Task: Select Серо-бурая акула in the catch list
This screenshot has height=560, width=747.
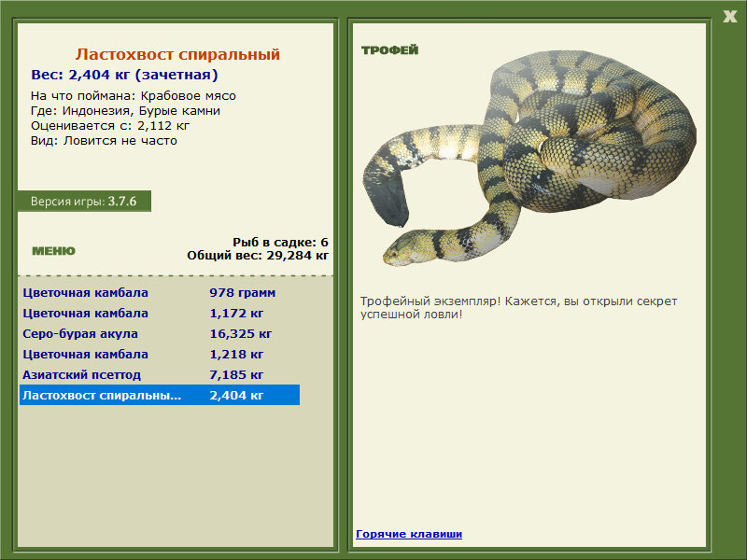Action: (x=160, y=334)
